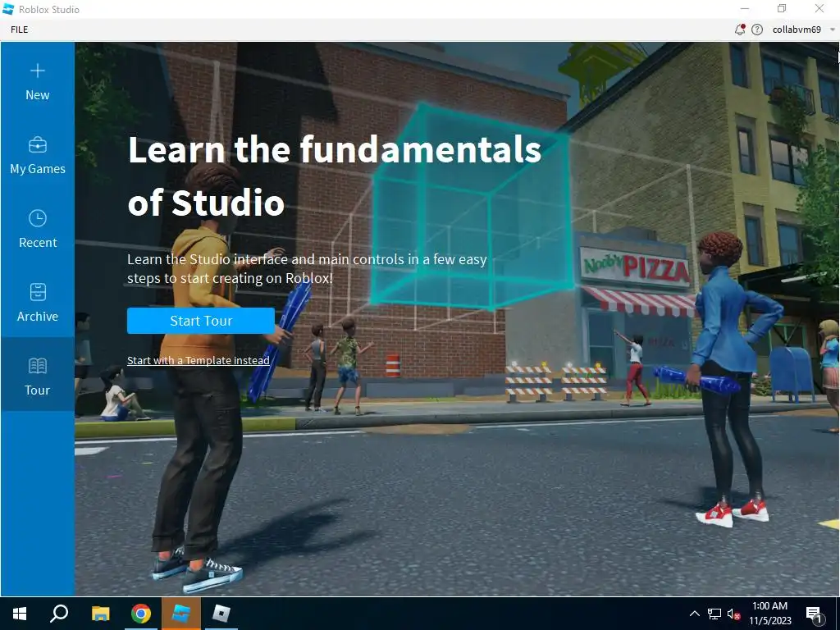Viewport: 840px width, 630px height.
Task: Click Roblox Studio title bar logo
Action: click(x=8, y=9)
